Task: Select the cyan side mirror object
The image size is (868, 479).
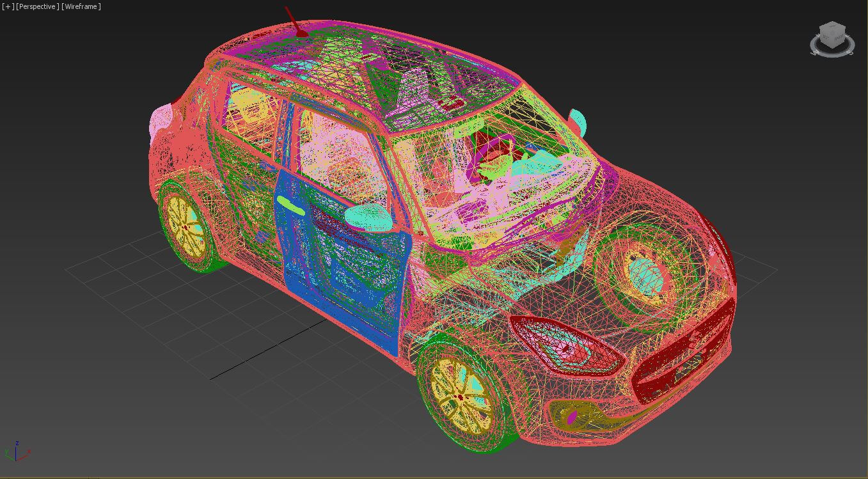Action: [x=368, y=216]
